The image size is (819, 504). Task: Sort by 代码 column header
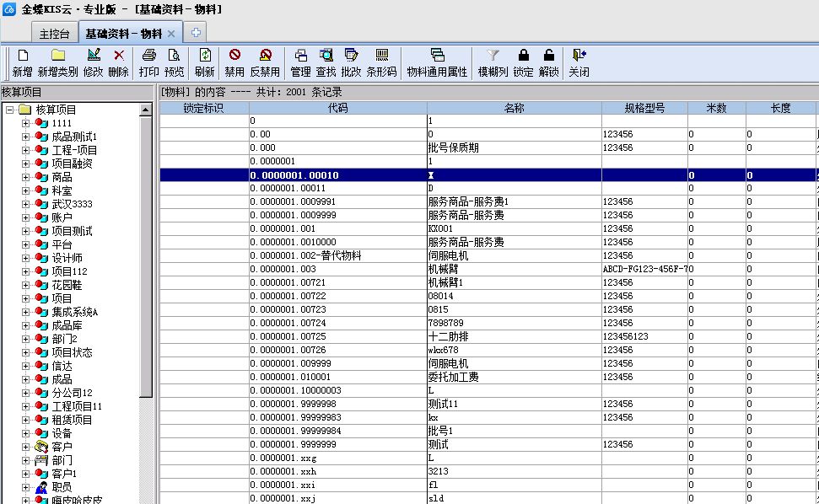(338, 108)
